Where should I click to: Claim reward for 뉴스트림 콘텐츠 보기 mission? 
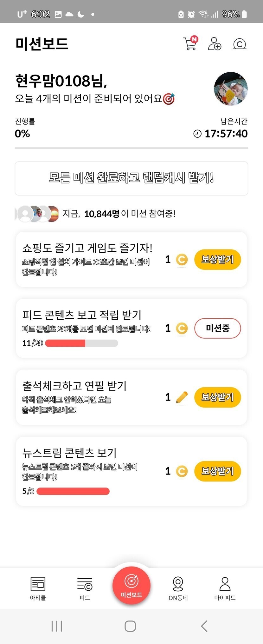pos(217,471)
